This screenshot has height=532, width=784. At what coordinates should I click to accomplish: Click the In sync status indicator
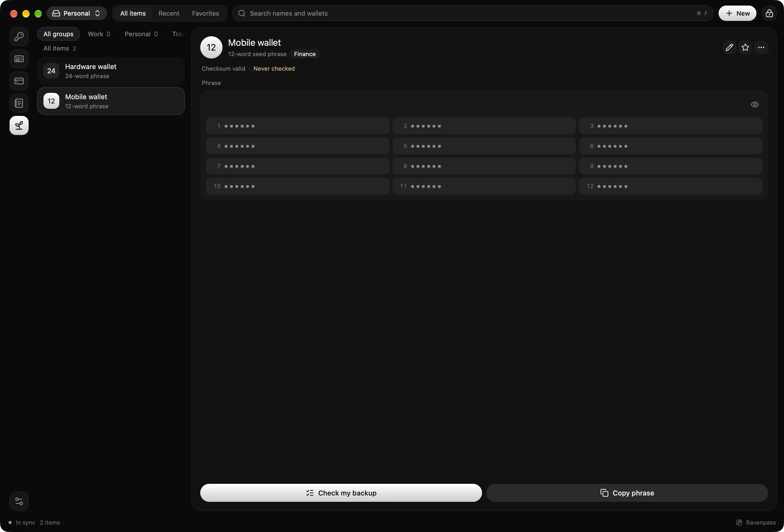pos(22,522)
